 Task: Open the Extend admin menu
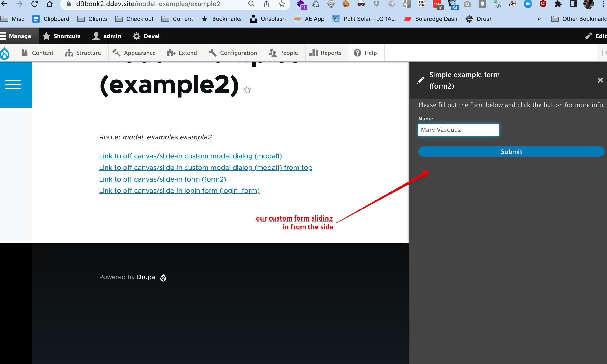coord(182,53)
